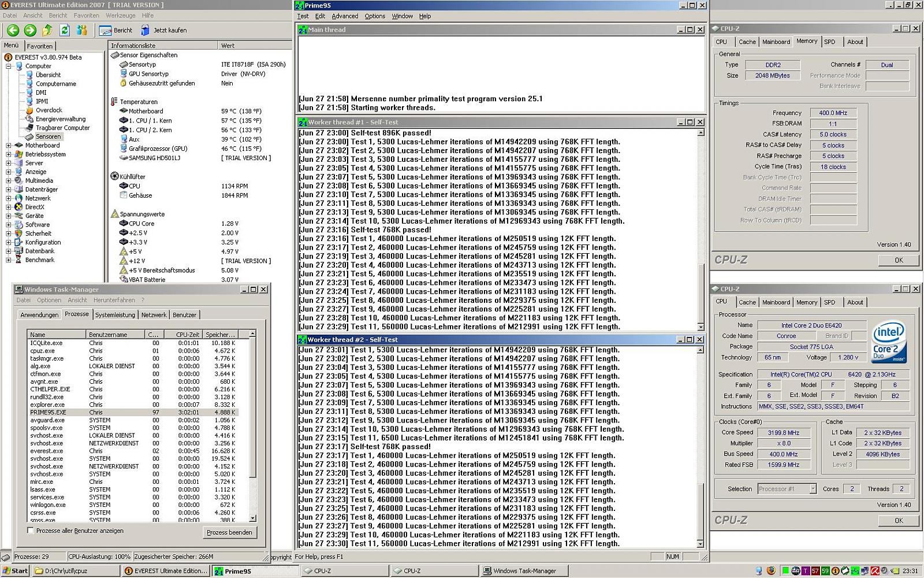Expand the Netzwerk tree node

[x=9, y=198]
